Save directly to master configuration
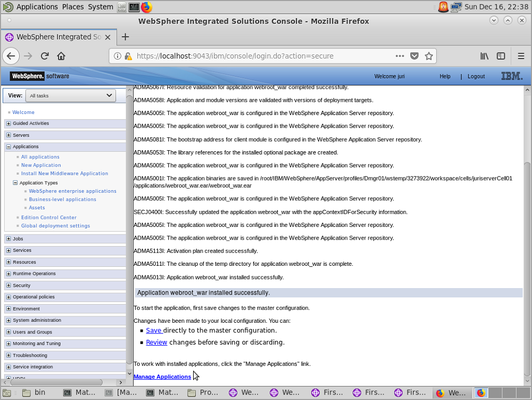The image size is (532, 400). 154,330
